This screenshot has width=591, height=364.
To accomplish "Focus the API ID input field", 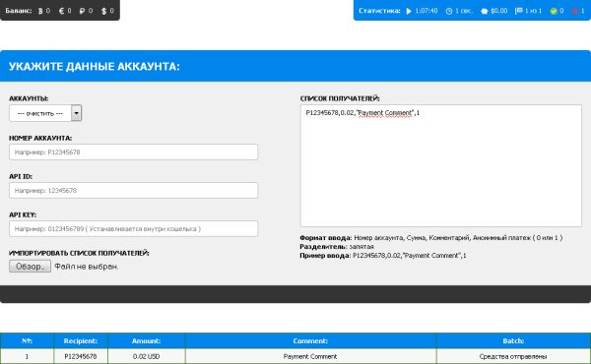I will point(133,191).
